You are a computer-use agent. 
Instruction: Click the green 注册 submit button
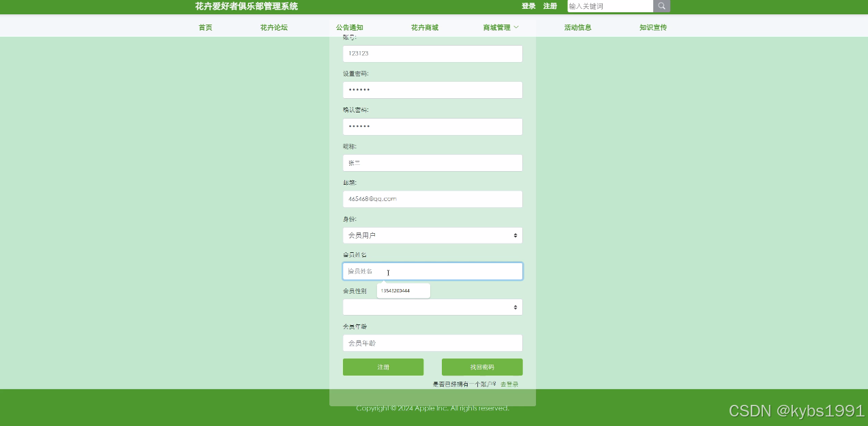[383, 367]
